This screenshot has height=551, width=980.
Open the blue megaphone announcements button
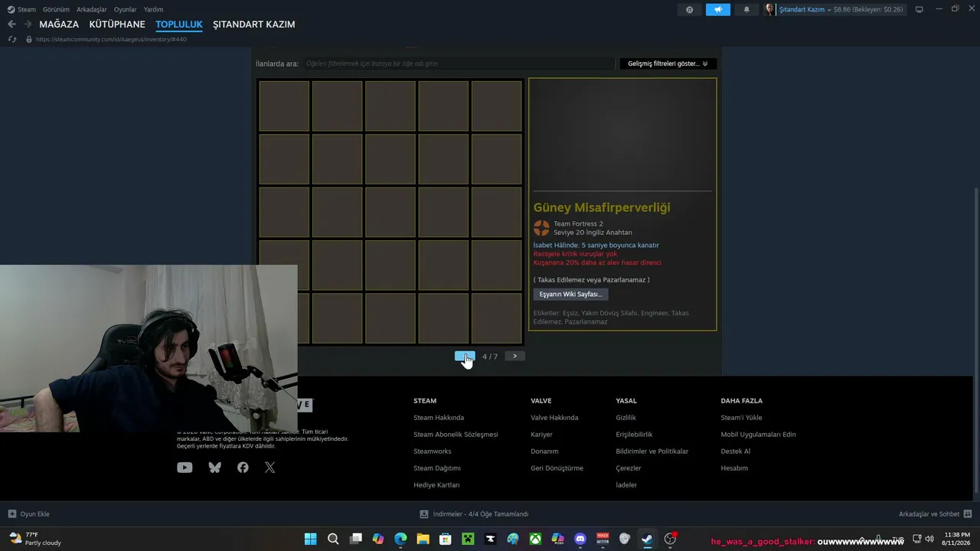point(718,10)
